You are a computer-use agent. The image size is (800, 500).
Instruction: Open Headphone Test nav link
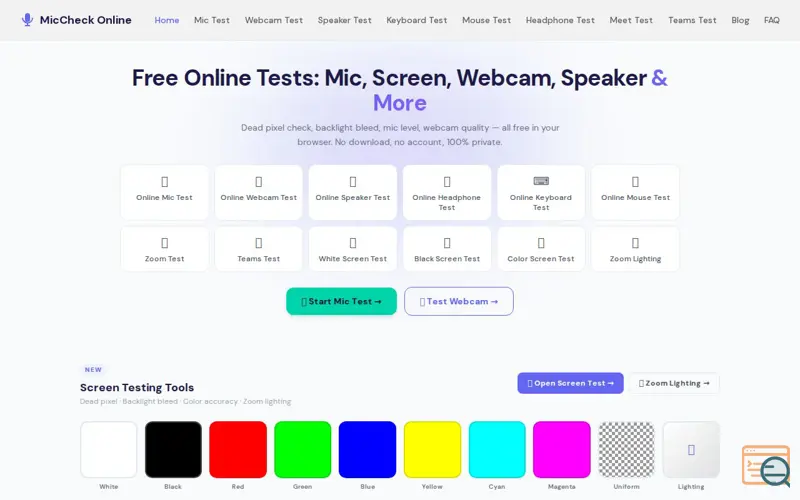coord(560,20)
